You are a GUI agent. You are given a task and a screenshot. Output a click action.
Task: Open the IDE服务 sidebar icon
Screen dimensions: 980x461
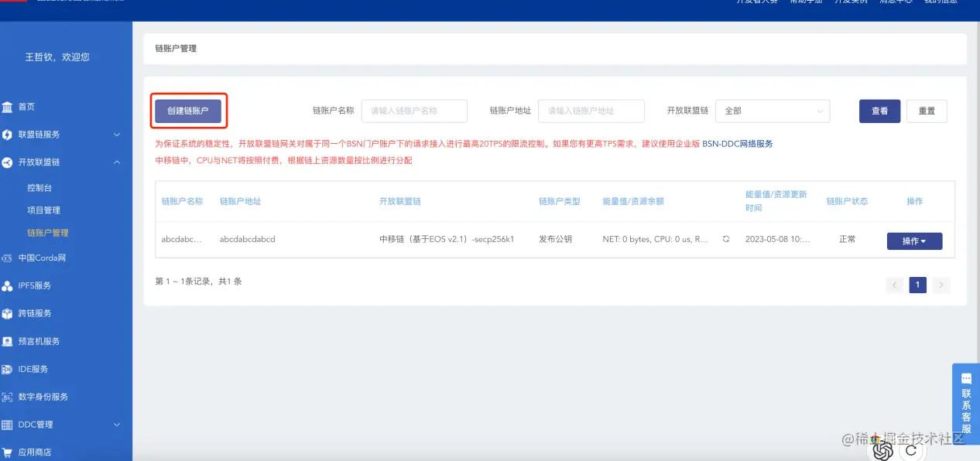click(7, 369)
